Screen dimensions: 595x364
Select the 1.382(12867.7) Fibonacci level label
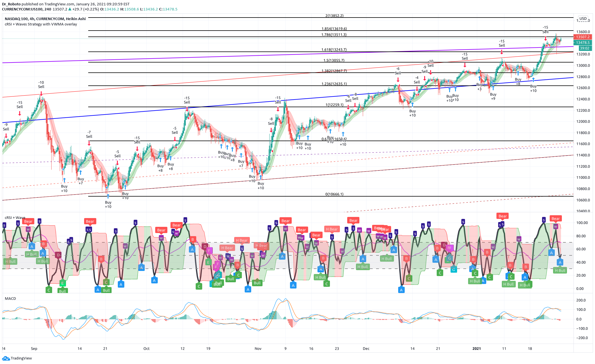tap(334, 71)
